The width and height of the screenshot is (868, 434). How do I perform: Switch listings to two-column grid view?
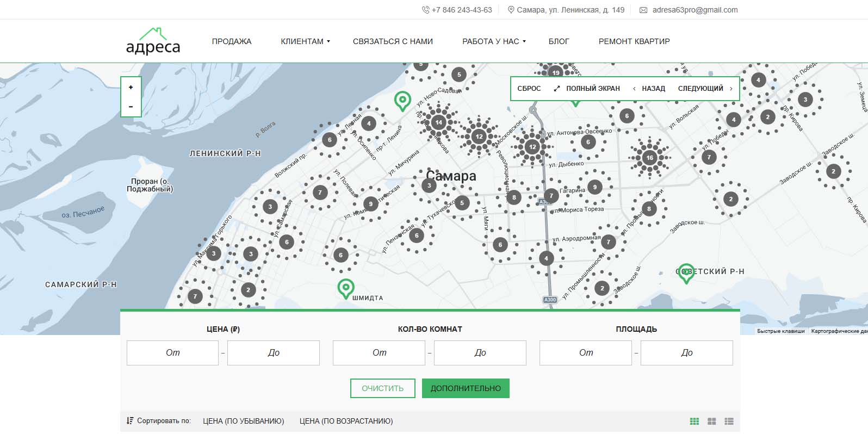(x=711, y=421)
